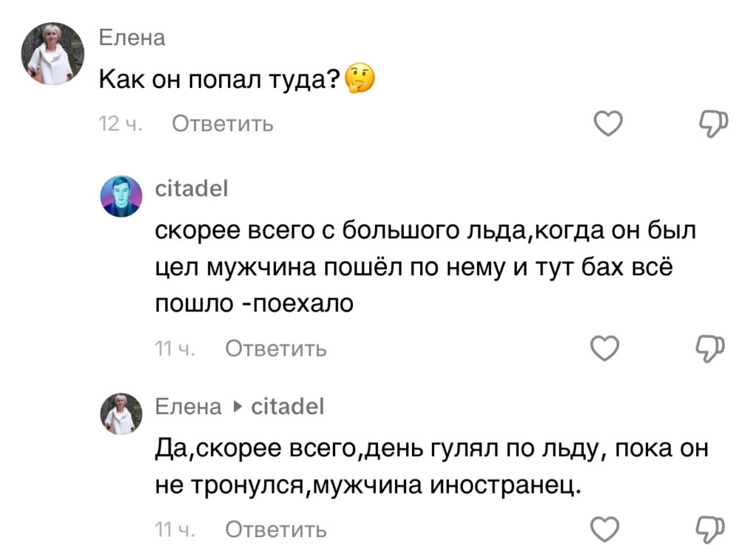The width and height of the screenshot is (756, 560).
Task: Like Елена's comment "Как он попал туда?"
Action: [x=608, y=124]
